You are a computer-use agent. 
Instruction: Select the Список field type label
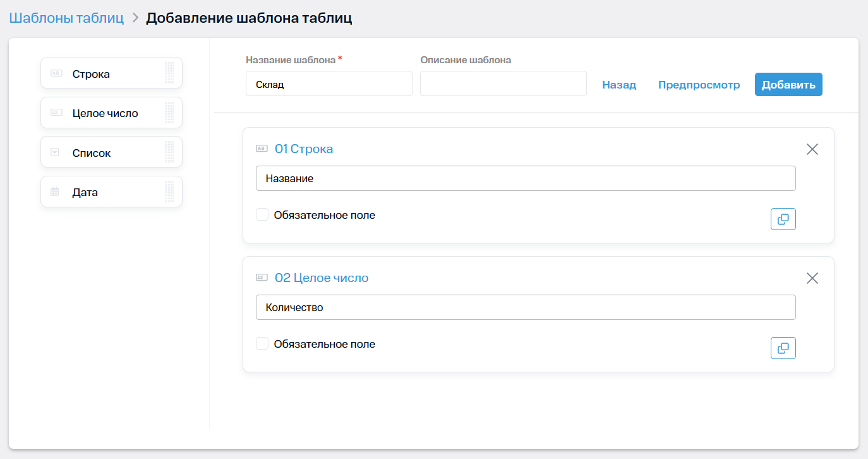(92, 153)
